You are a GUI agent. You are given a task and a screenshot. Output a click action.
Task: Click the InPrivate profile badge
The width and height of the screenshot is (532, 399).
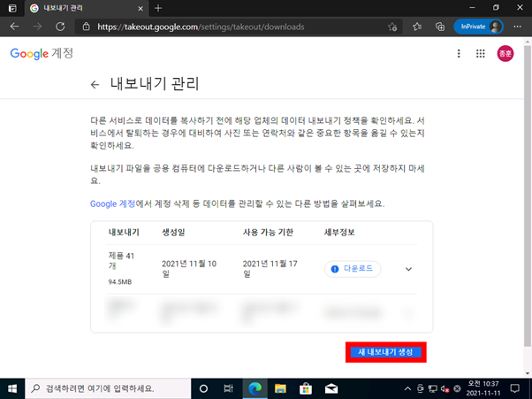click(478, 27)
